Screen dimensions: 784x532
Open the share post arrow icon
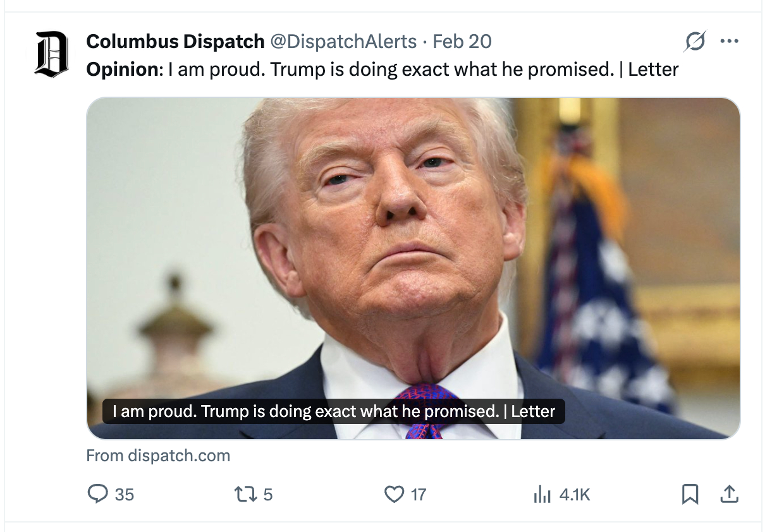click(729, 493)
